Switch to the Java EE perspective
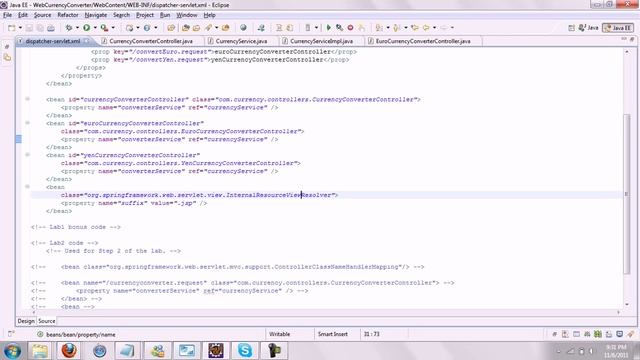 [x=618, y=28]
